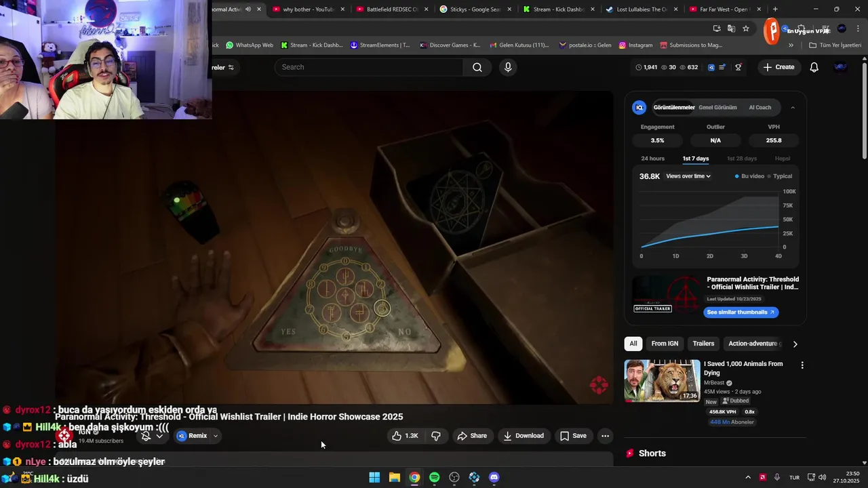Open Tüm Yer İşaretleri bookmarks folder

tap(835, 45)
